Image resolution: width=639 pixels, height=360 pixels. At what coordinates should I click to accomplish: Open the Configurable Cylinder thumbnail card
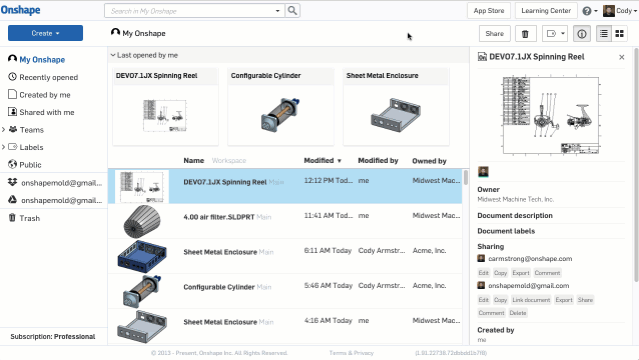281,107
